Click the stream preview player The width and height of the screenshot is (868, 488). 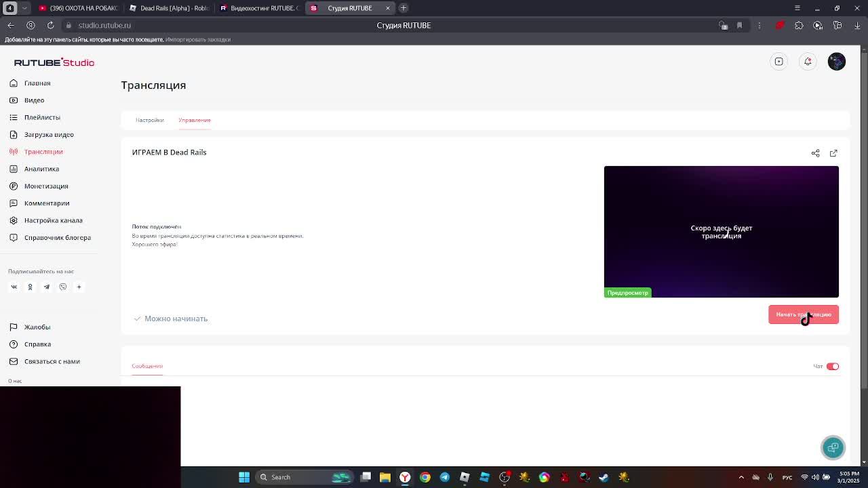pyautogui.click(x=722, y=232)
